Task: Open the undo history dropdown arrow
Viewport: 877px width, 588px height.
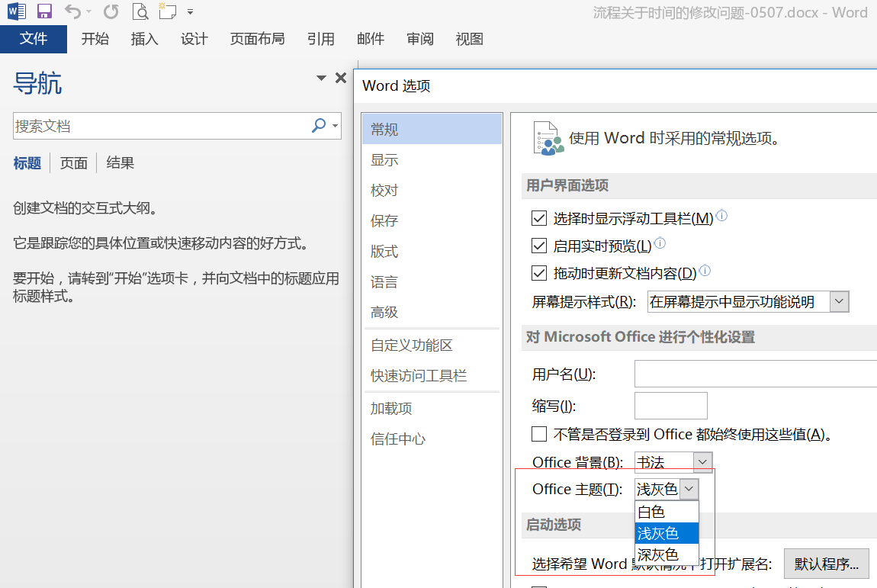Action: click(x=89, y=11)
